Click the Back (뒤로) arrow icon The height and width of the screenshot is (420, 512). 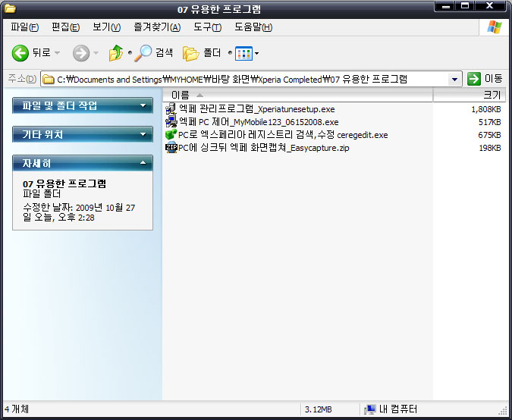[20, 53]
